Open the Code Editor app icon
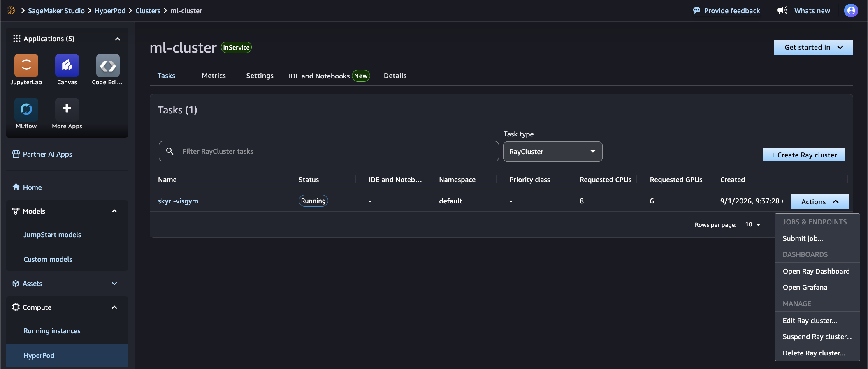This screenshot has height=369, width=868. [108, 65]
